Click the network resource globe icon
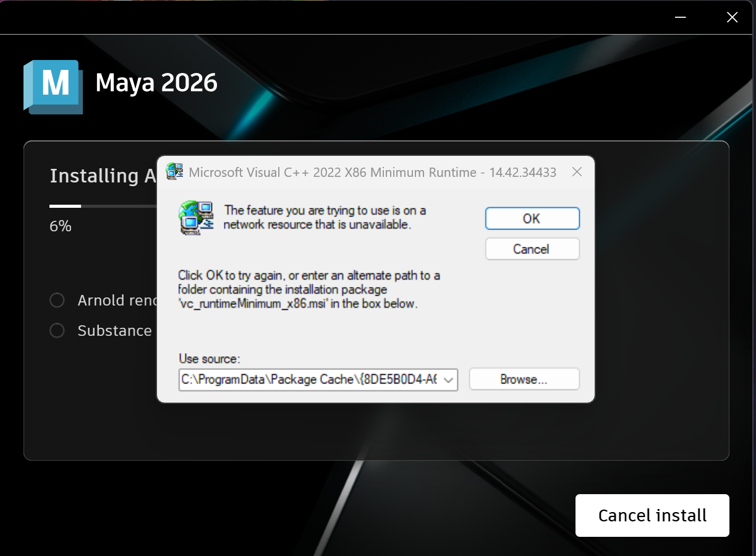The image size is (756, 556). (x=196, y=218)
